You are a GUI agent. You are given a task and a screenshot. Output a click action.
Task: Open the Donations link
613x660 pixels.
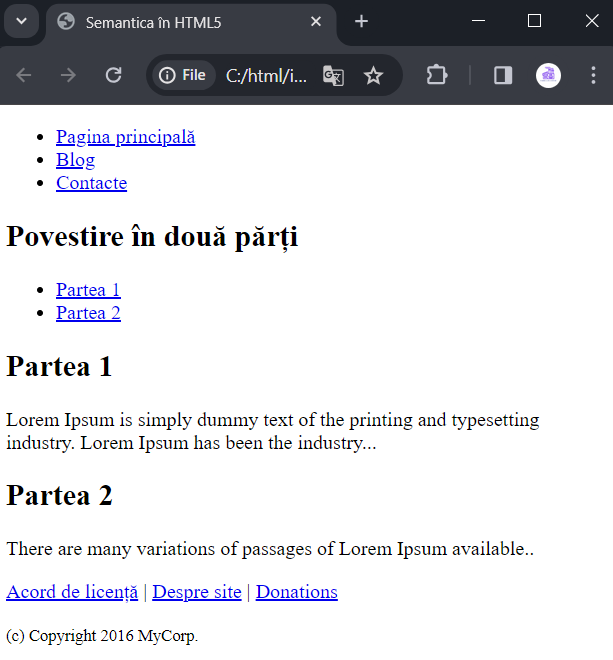296,592
